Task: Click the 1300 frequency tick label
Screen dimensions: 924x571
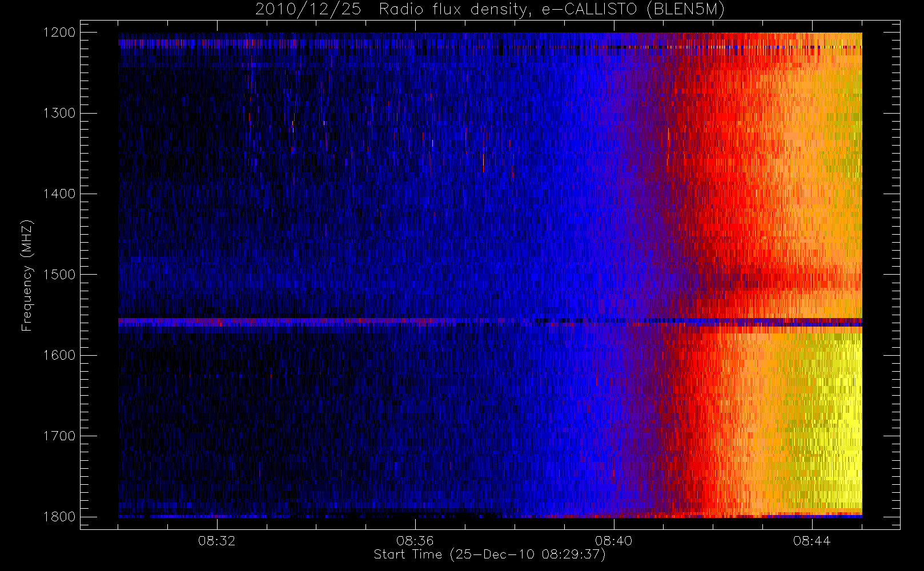Action: (59, 113)
